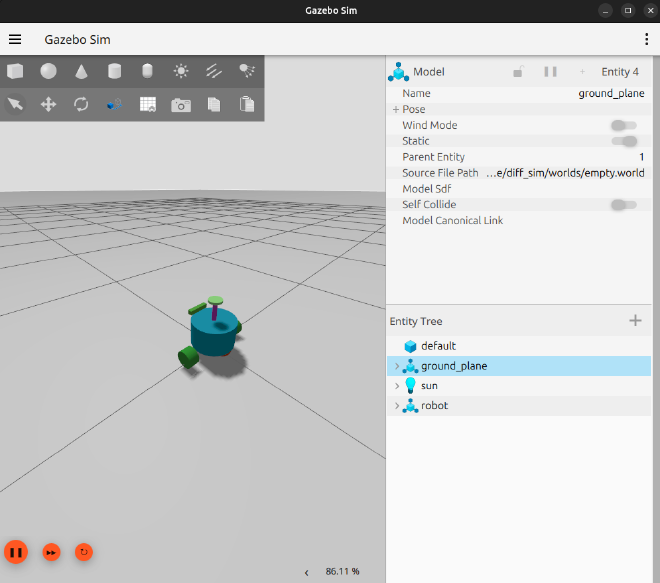The image size is (660, 583).
Task: Toggle the Static switch
Action: click(624, 141)
